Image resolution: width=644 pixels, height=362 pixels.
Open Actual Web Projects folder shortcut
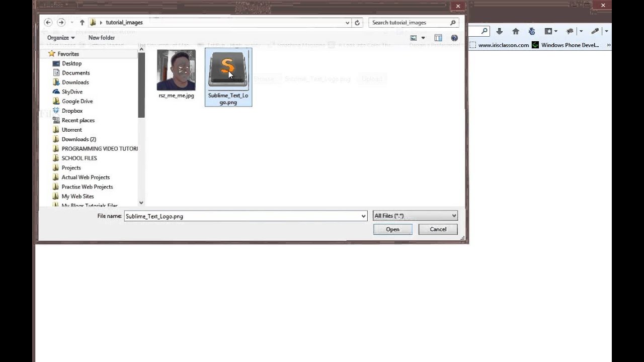coord(86,177)
